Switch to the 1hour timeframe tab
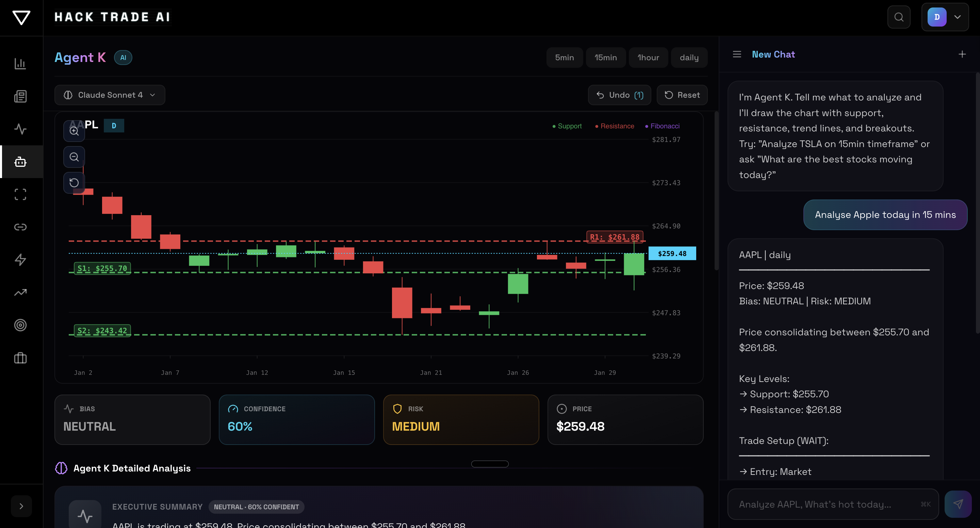 pos(648,58)
